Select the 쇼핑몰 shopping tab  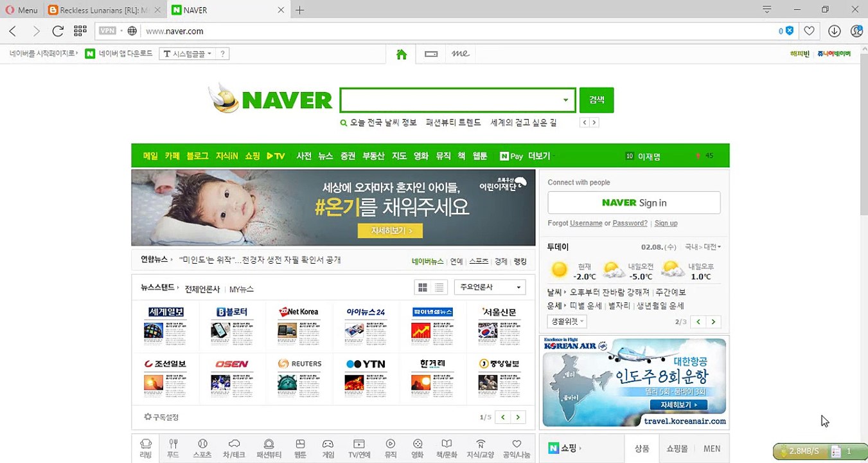[677, 449]
